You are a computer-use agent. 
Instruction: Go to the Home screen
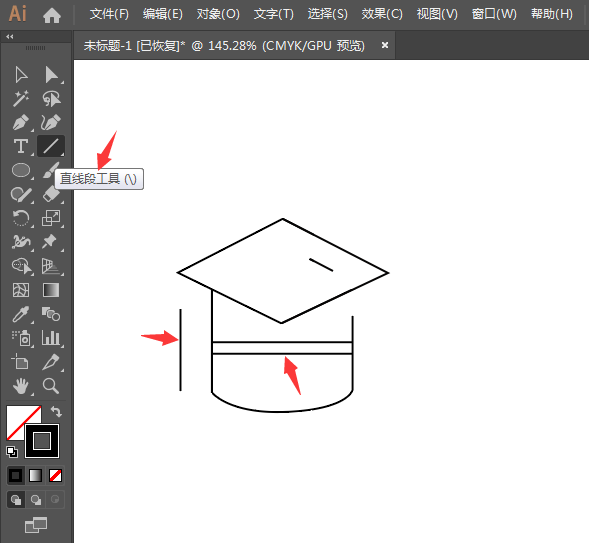tap(52, 15)
